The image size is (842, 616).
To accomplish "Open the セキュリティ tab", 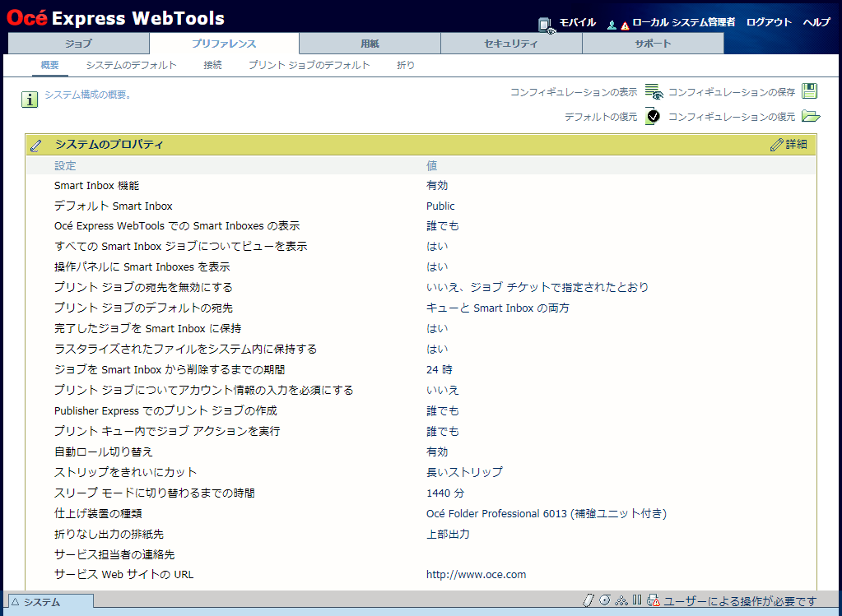I will point(511,44).
